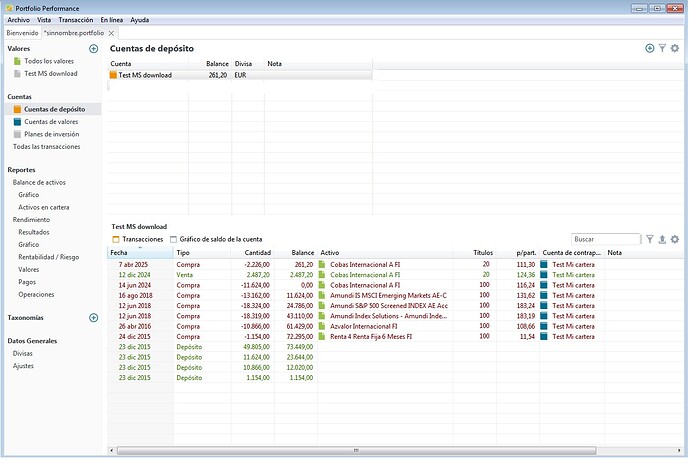Sort transactions by Fecha column
690x465 pixels.
(140, 253)
